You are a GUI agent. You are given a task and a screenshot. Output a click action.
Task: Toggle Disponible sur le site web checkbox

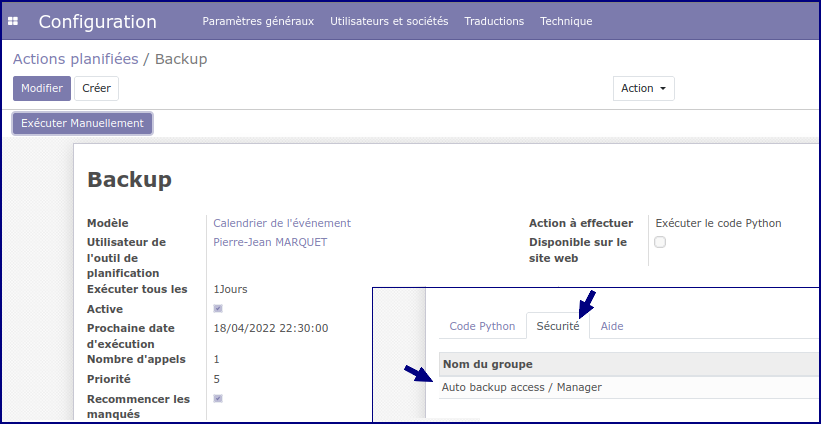pyautogui.click(x=659, y=242)
